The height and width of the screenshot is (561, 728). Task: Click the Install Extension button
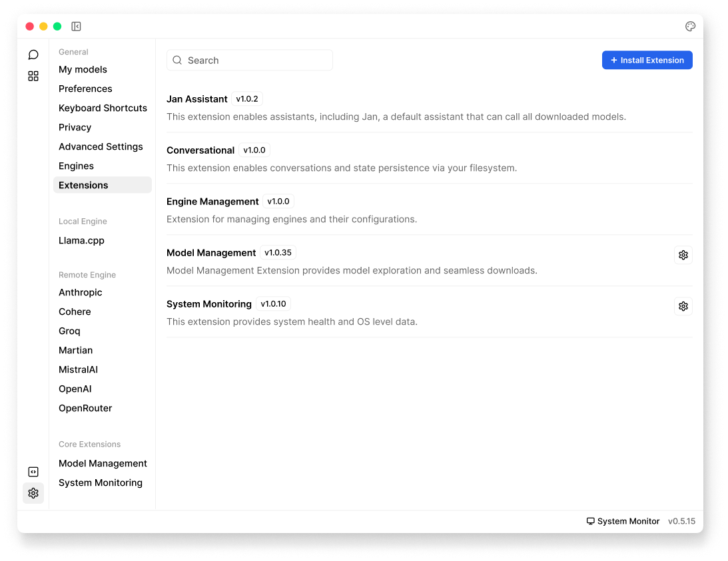(647, 60)
